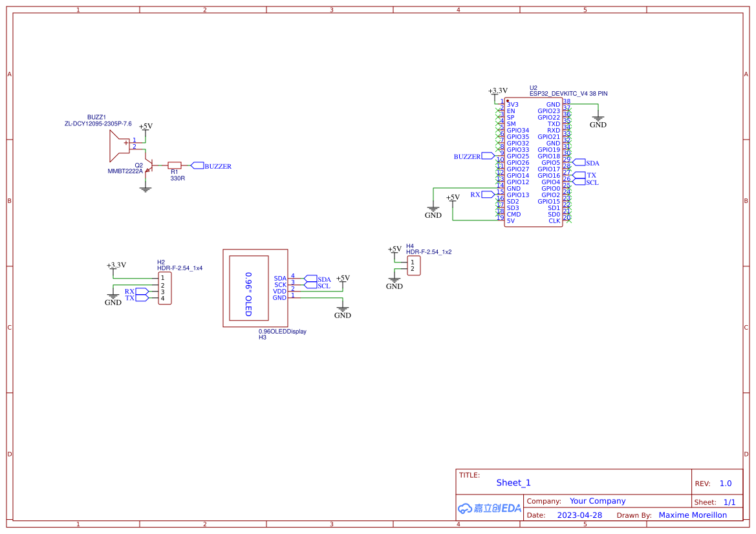This screenshot has width=756, height=534.
Task: Select the R1 resistor symbol
Action: pos(174,166)
